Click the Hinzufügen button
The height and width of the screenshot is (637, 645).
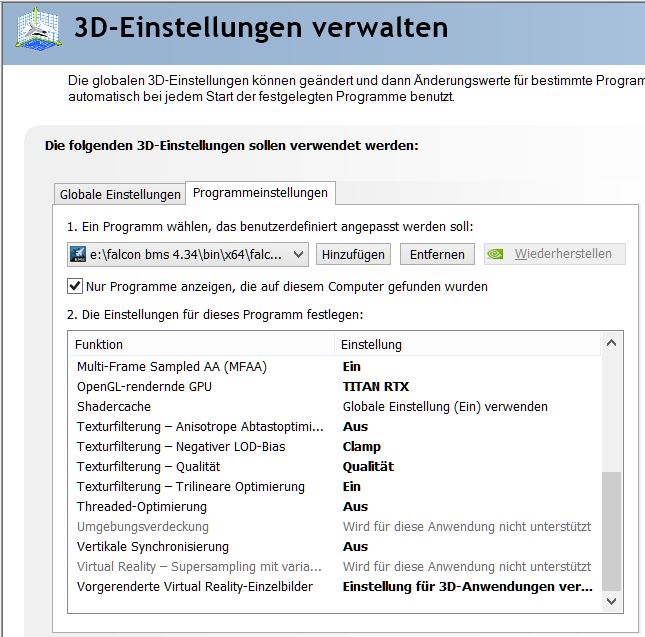coord(353,254)
